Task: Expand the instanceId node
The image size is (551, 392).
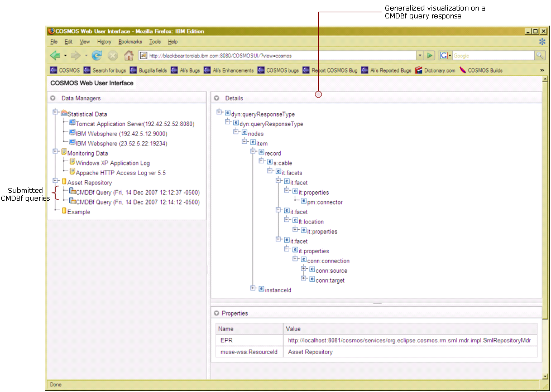Action: (x=253, y=288)
